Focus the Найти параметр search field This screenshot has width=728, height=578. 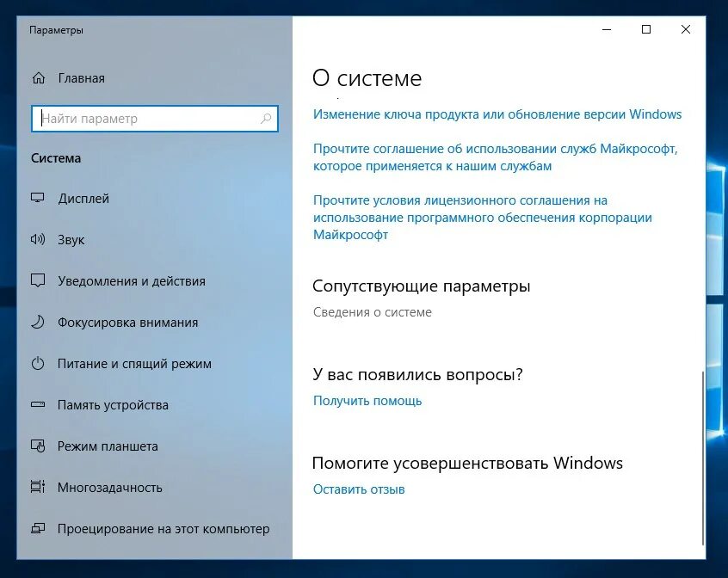click(155, 119)
